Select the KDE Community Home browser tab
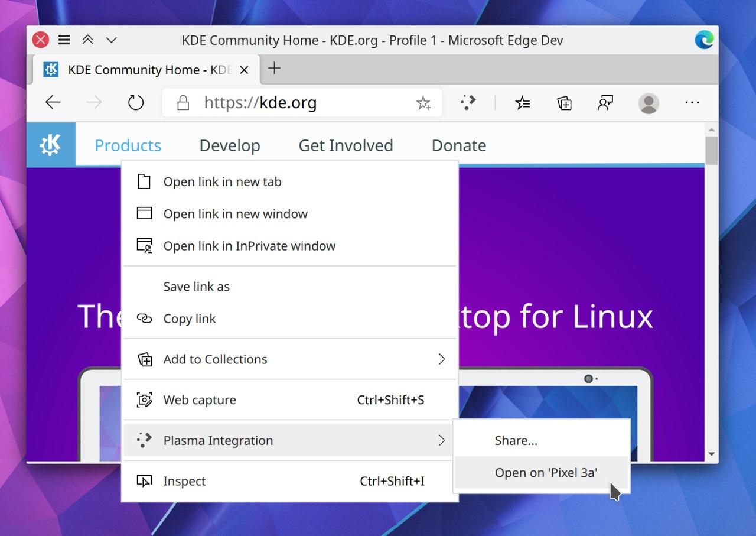756x536 pixels. click(145, 70)
